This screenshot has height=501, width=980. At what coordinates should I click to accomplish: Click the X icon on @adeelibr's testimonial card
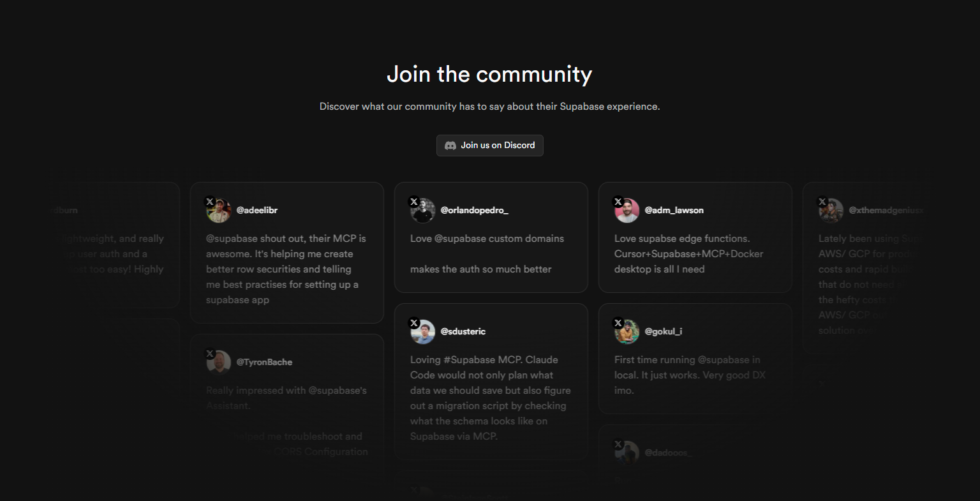(x=210, y=201)
